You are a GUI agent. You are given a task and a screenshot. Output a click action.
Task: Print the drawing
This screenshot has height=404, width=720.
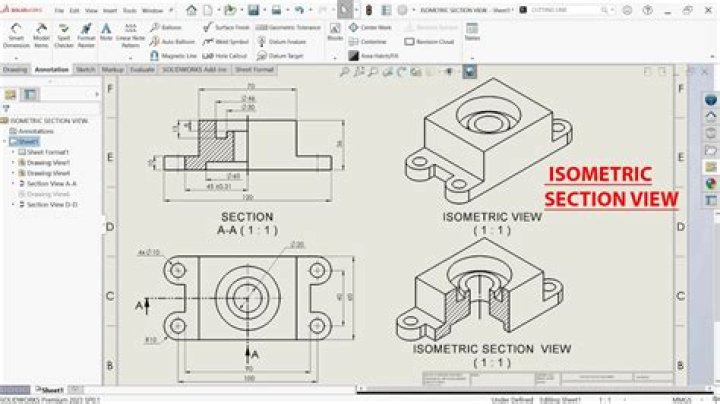point(276,10)
